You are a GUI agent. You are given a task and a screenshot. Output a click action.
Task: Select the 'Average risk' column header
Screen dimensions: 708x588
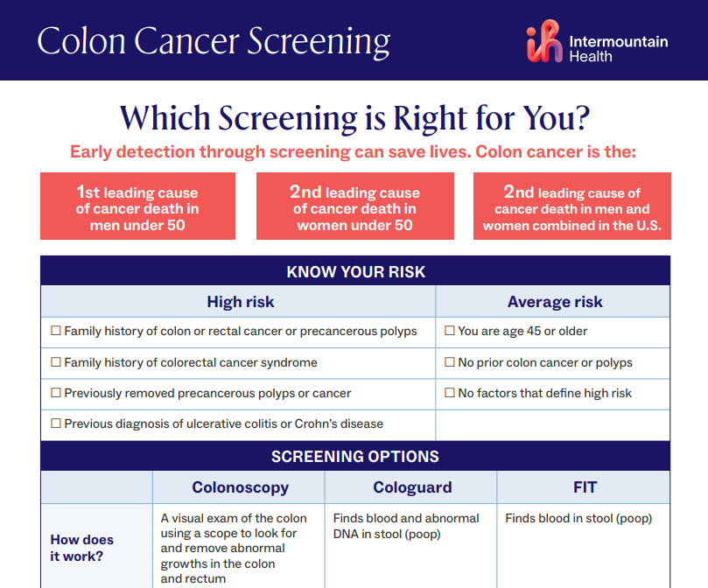point(555,302)
